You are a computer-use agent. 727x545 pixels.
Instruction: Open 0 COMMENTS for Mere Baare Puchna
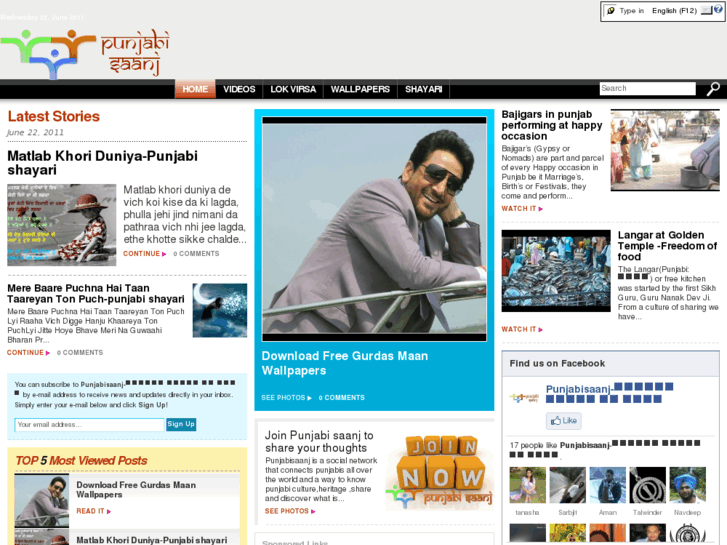(80, 353)
